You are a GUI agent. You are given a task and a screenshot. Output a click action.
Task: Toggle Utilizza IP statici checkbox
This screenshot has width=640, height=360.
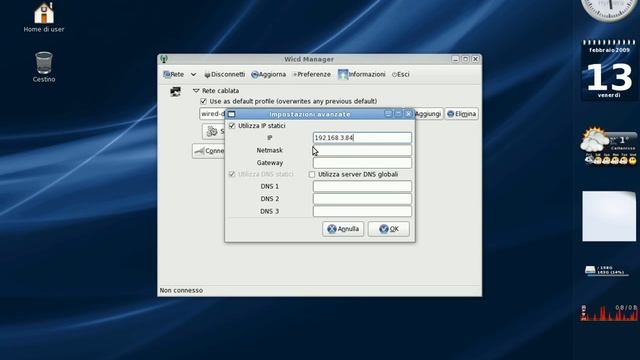[232, 126]
